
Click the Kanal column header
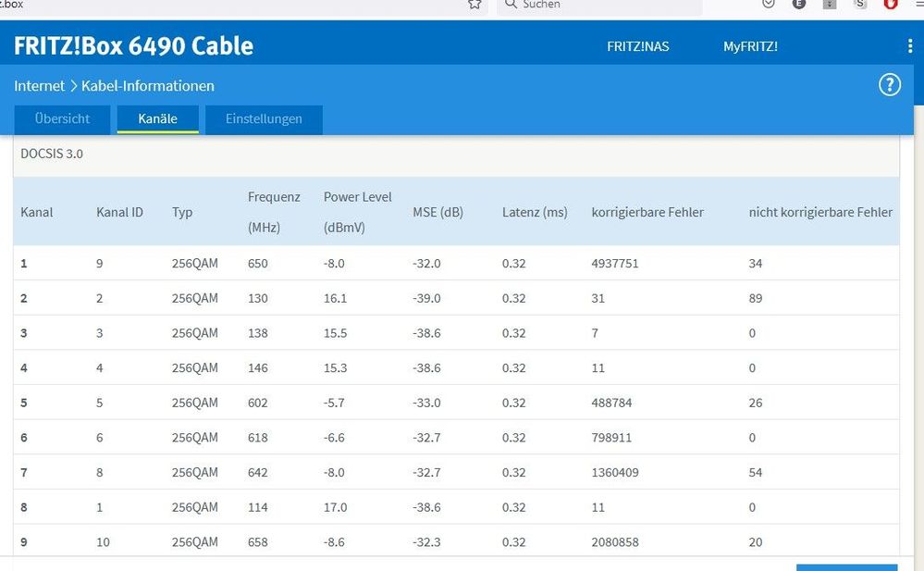click(x=37, y=212)
